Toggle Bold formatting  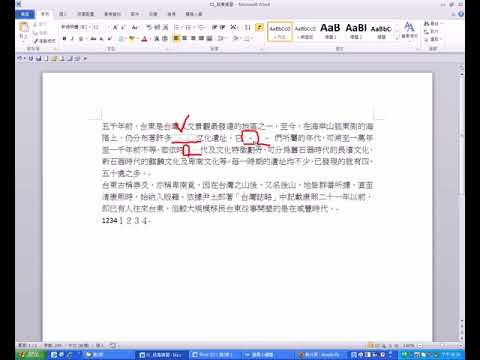coord(64,39)
